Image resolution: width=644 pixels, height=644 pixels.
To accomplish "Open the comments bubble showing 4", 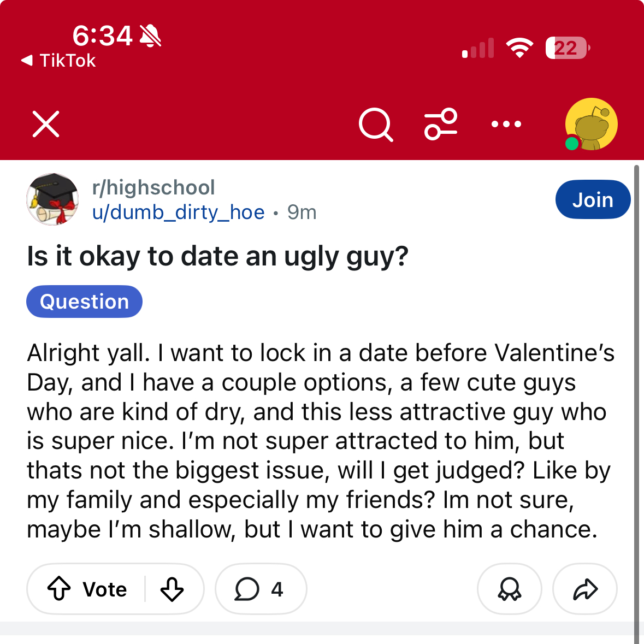I will (x=261, y=589).
